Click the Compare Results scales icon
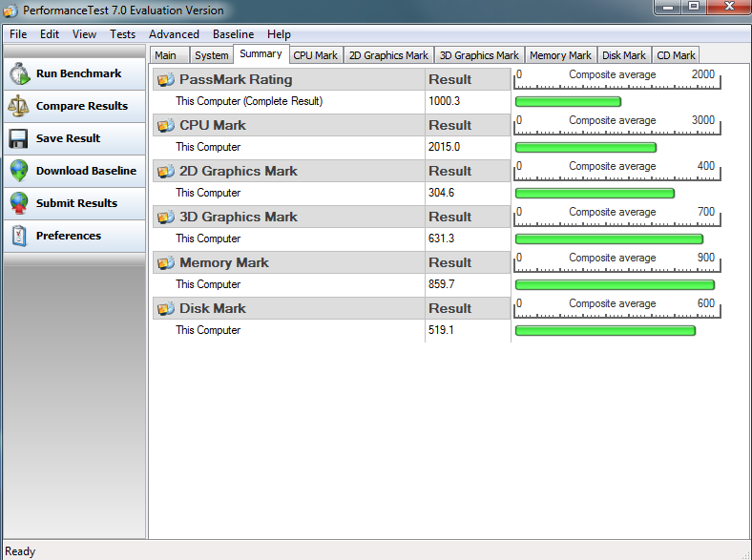Screen dimensions: 752x560 coord(18,106)
